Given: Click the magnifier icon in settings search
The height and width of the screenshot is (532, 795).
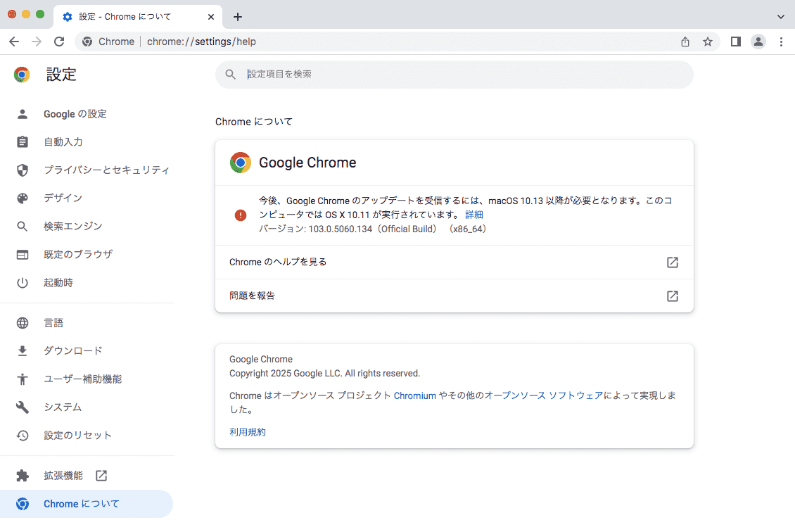Looking at the screenshot, I should click(x=230, y=75).
